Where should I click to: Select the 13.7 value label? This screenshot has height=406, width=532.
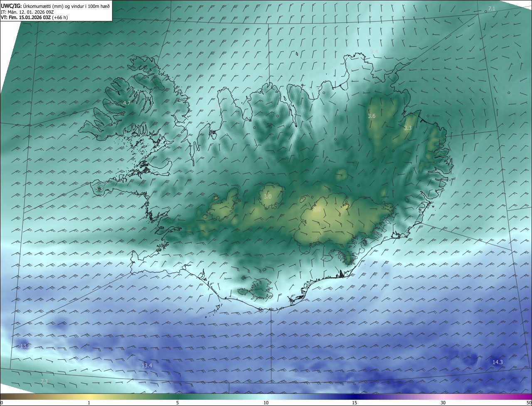(26, 346)
